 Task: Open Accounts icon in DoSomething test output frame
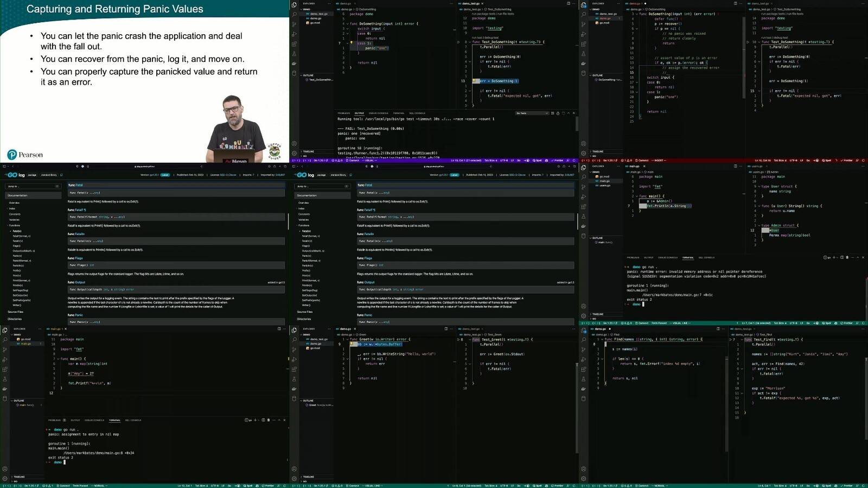tap(294, 144)
